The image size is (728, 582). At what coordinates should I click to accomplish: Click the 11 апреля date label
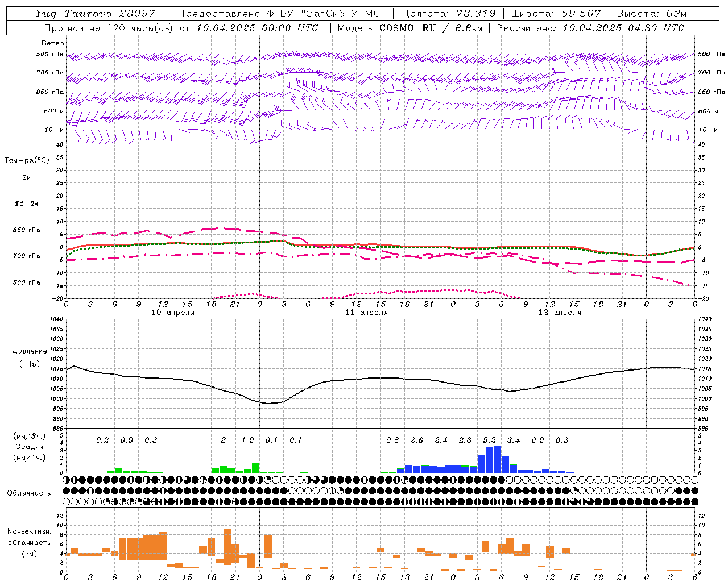click(366, 313)
